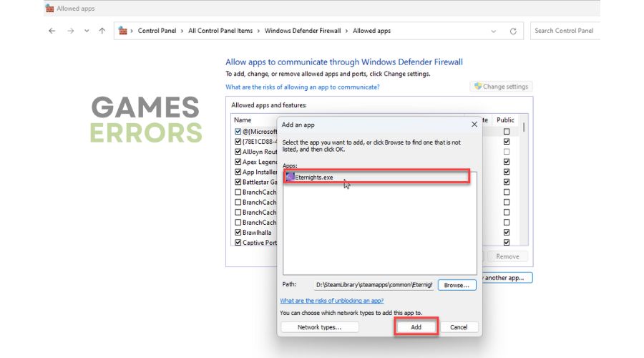Toggle Captive Portal checkbox
644x358 pixels.
[238, 243]
